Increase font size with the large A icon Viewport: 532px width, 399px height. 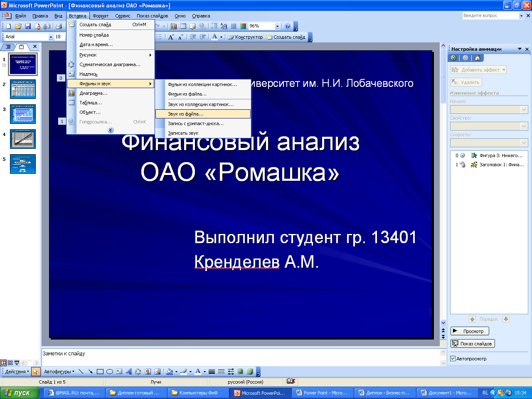pos(171,37)
